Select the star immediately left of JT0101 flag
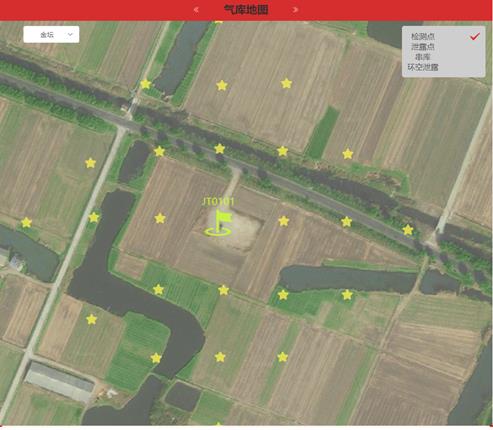The width and height of the screenshot is (493, 430). tap(160, 218)
